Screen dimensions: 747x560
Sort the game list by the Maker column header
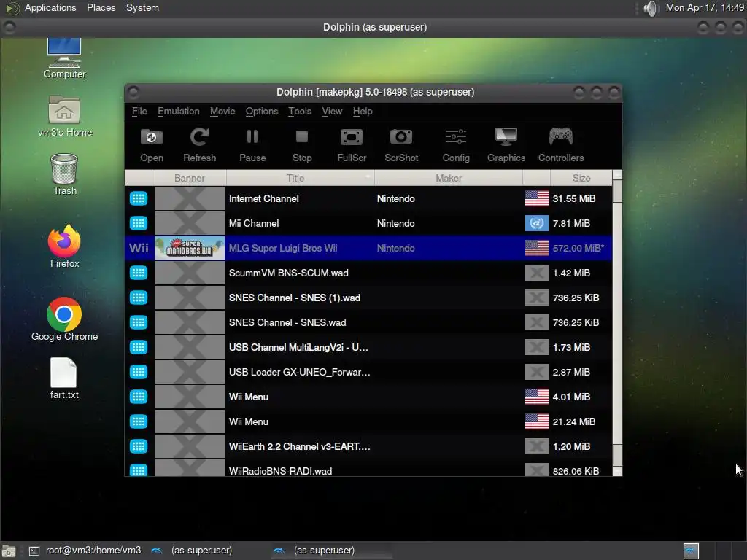(449, 178)
